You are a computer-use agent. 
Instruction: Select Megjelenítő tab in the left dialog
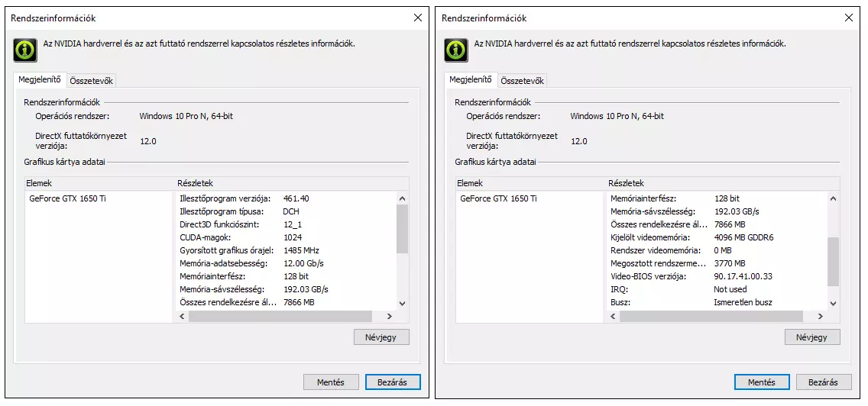click(40, 79)
